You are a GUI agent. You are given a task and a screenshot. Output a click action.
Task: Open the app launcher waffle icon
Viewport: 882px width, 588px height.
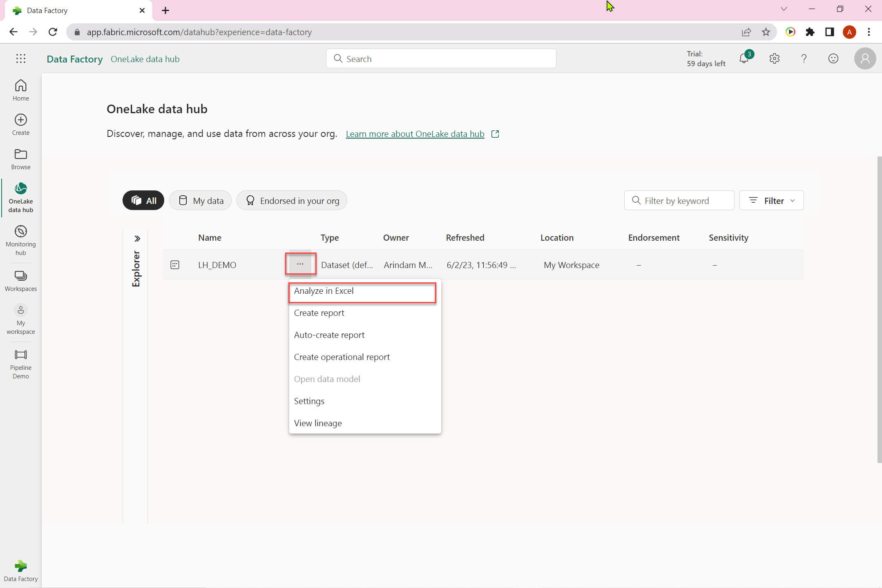[20, 58]
